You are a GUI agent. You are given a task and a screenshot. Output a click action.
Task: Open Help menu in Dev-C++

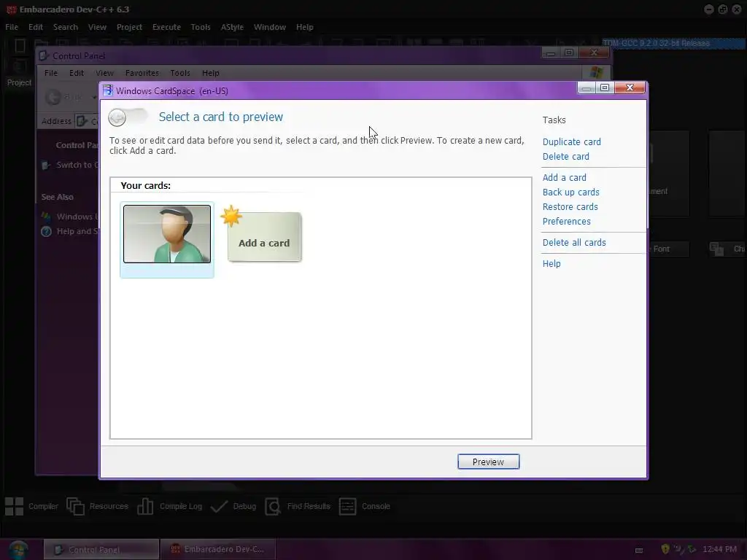[x=304, y=27]
